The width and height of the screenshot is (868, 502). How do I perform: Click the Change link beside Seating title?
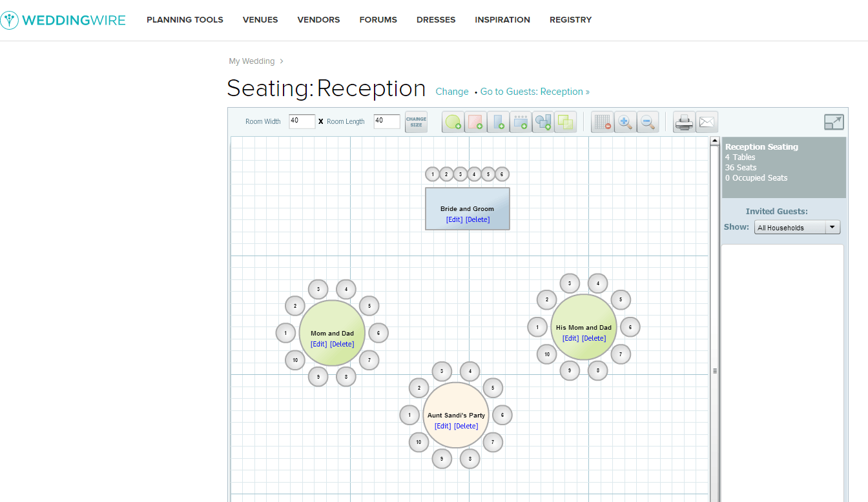[452, 92]
